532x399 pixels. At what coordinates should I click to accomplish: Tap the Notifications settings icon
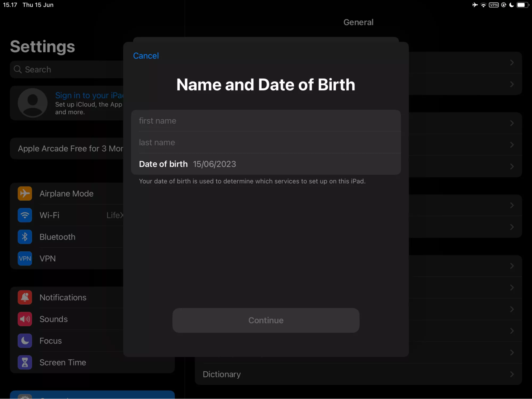tap(25, 297)
